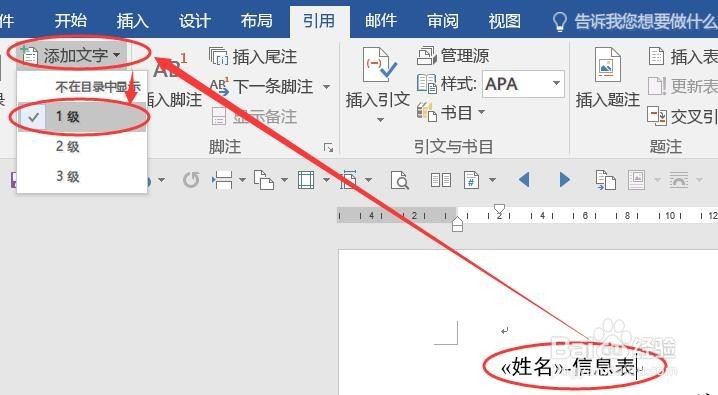Click the 题注 group label
718x395 pixels.
pos(665,146)
